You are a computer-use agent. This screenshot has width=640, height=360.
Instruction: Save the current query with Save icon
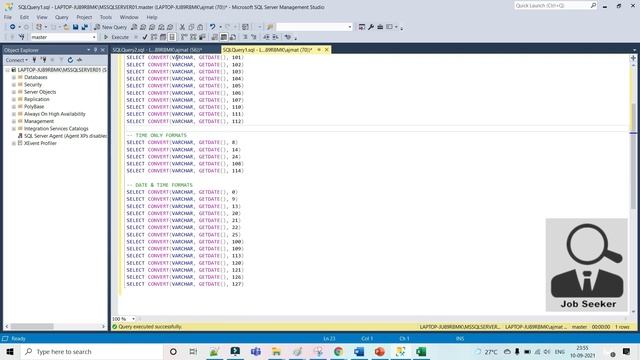click(76, 27)
